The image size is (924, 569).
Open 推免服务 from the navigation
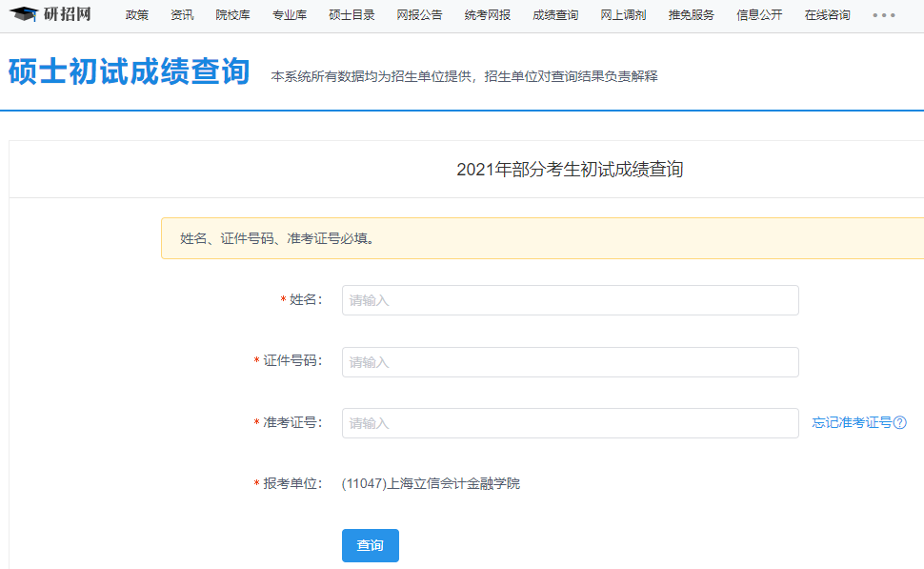pyautogui.click(x=690, y=15)
